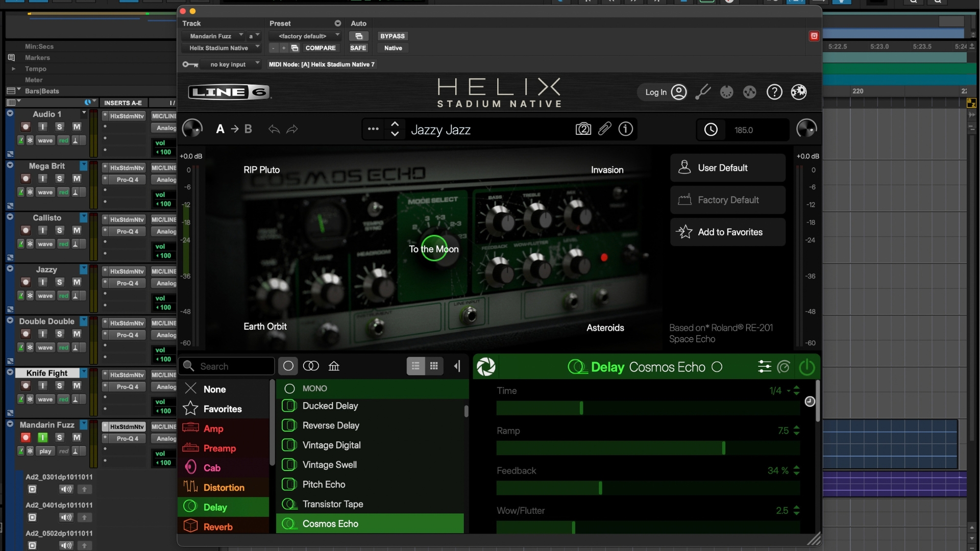Click the Log In account icon
Viewport: 980px width, 551px height.
pos(679,92)
